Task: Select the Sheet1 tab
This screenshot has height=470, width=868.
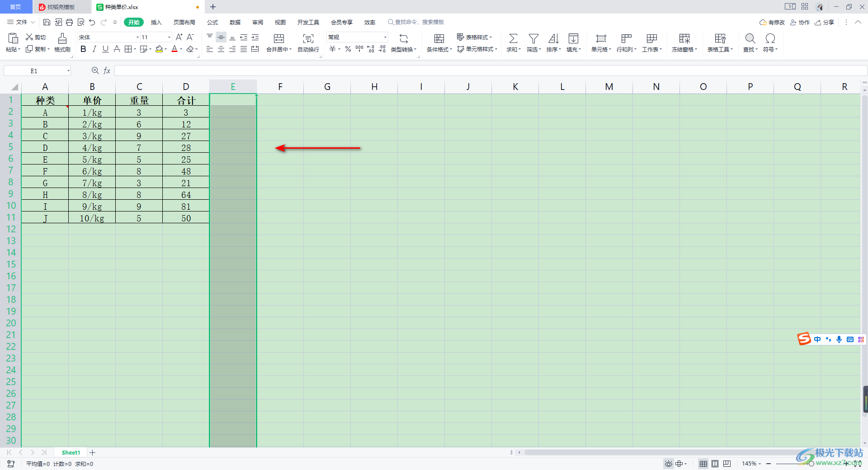Action: point(71,452)
